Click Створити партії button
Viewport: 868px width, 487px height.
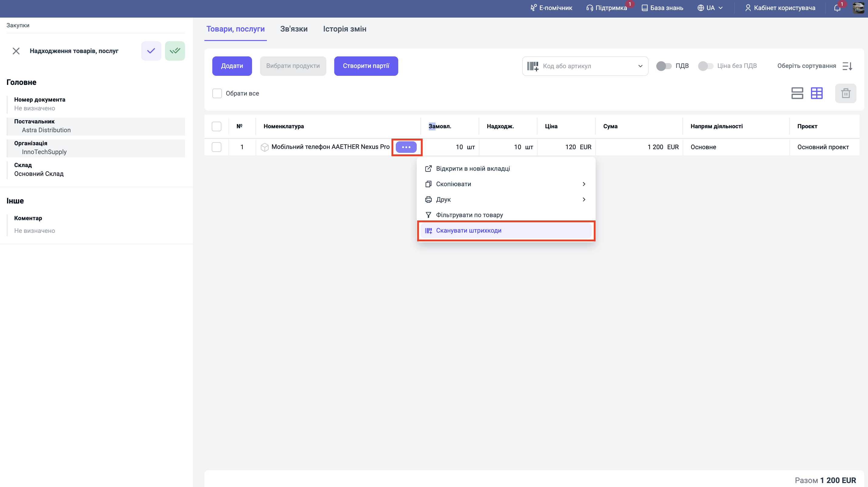[365, 66]
